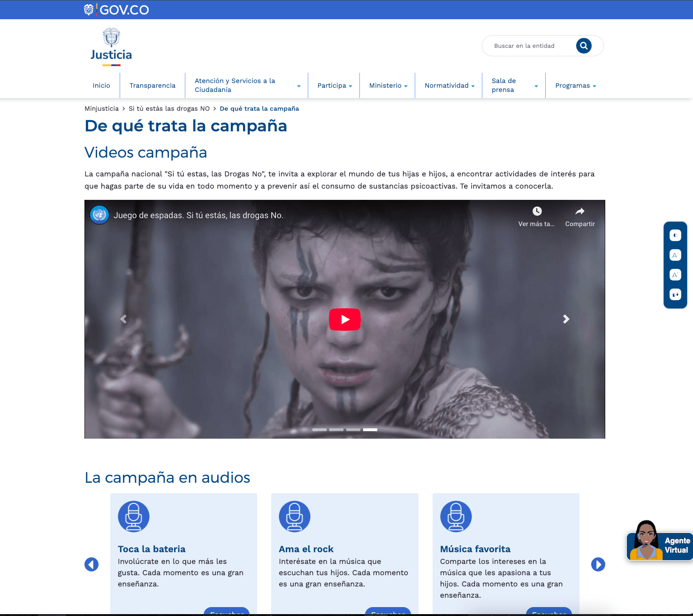Expand the Programas dropdown menu
The width and height of the screenshot is (693, 616).
click(x=575, y=85)
